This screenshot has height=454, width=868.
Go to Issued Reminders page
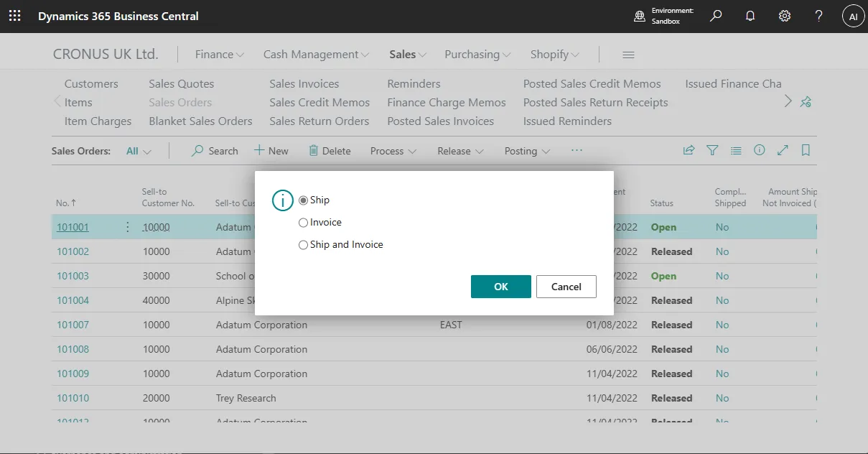568,121
